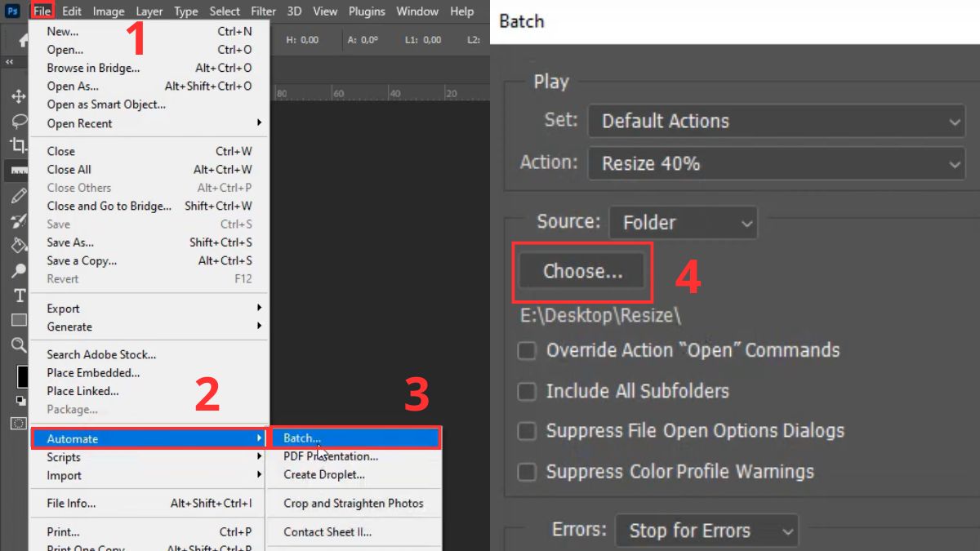Open the Help menu
The width and height of the screenshot is (980, 551).
pos(462,11)
